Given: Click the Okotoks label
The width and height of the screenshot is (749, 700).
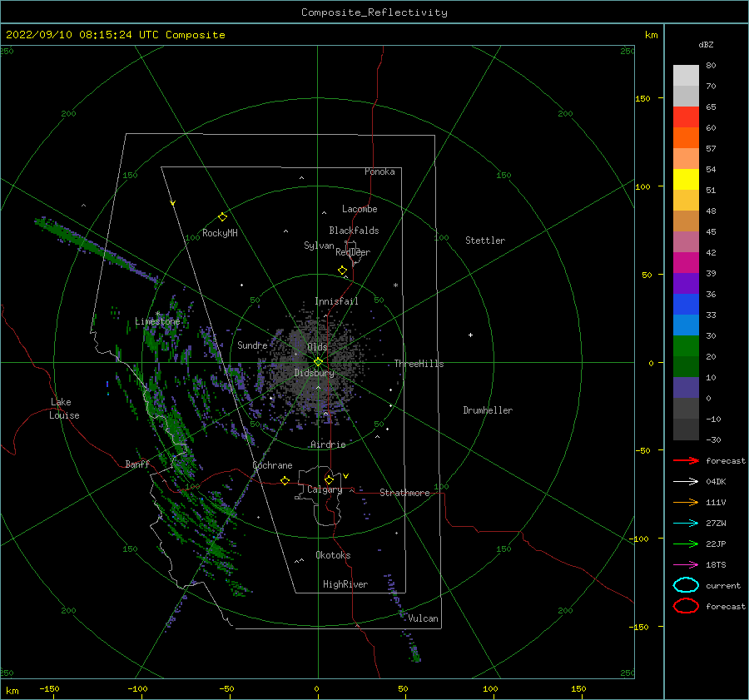Looking at the screenshot, I should tap(333, 555).
